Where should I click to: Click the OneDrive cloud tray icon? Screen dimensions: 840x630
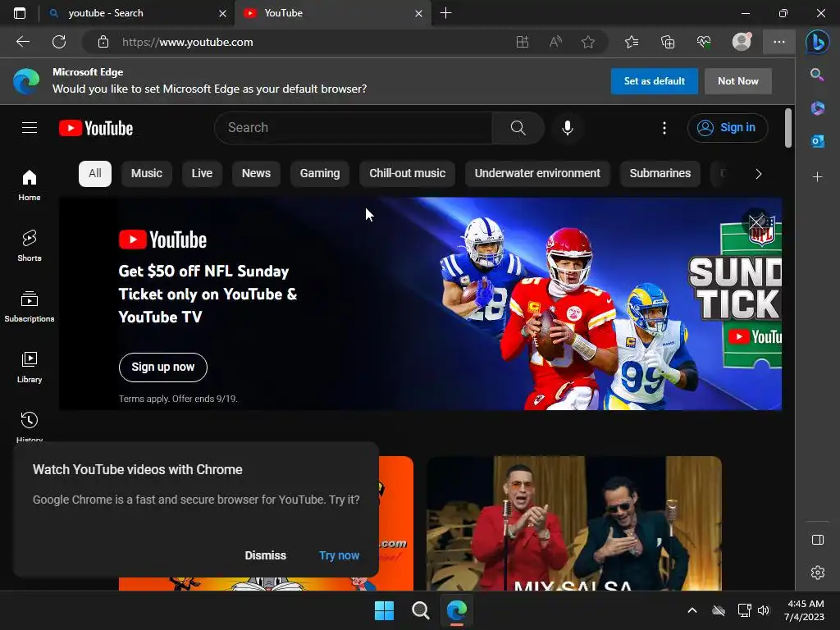(x=719, y=610)
